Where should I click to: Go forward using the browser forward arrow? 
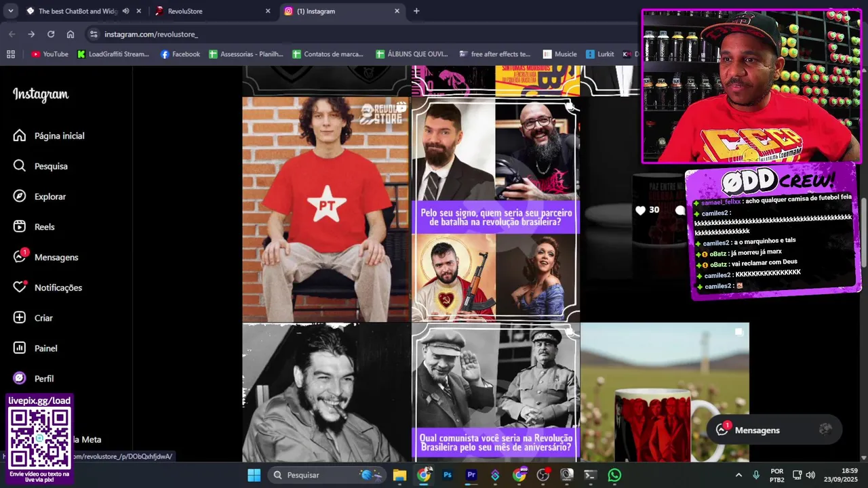tap(31, 34)
